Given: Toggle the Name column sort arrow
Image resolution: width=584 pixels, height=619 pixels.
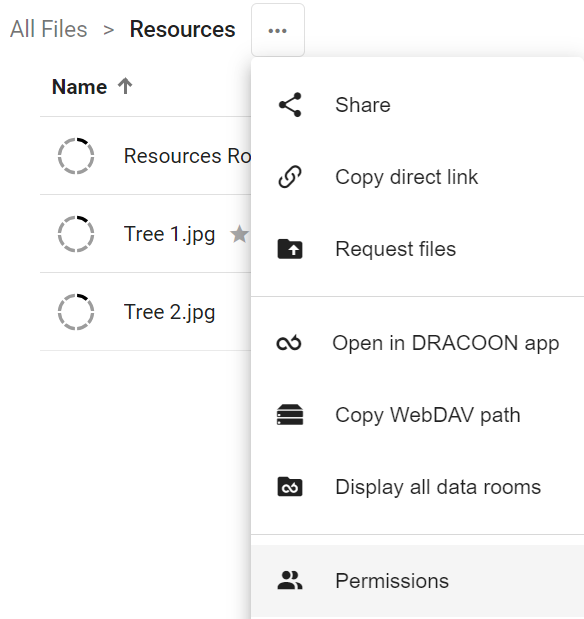Looking at the screenshot, I should point(125,86).
